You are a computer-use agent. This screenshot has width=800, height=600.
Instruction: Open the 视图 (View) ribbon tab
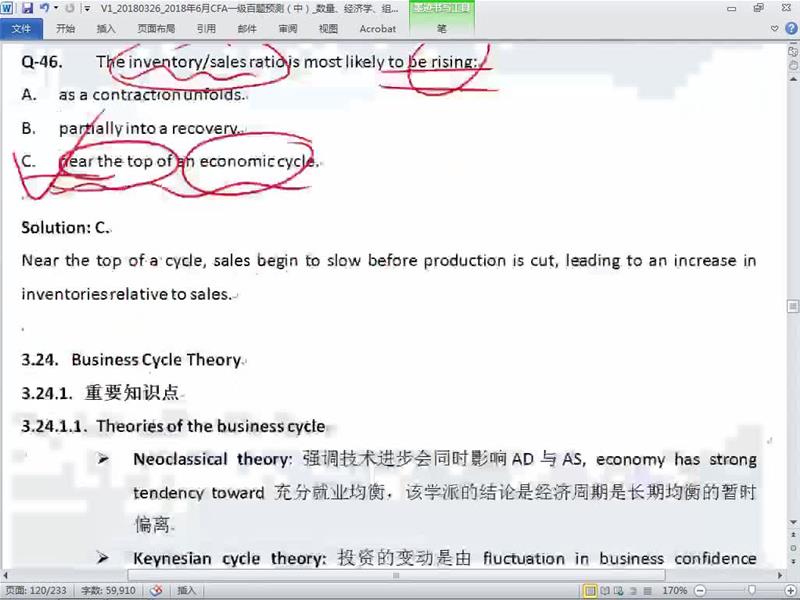[328, 29]
